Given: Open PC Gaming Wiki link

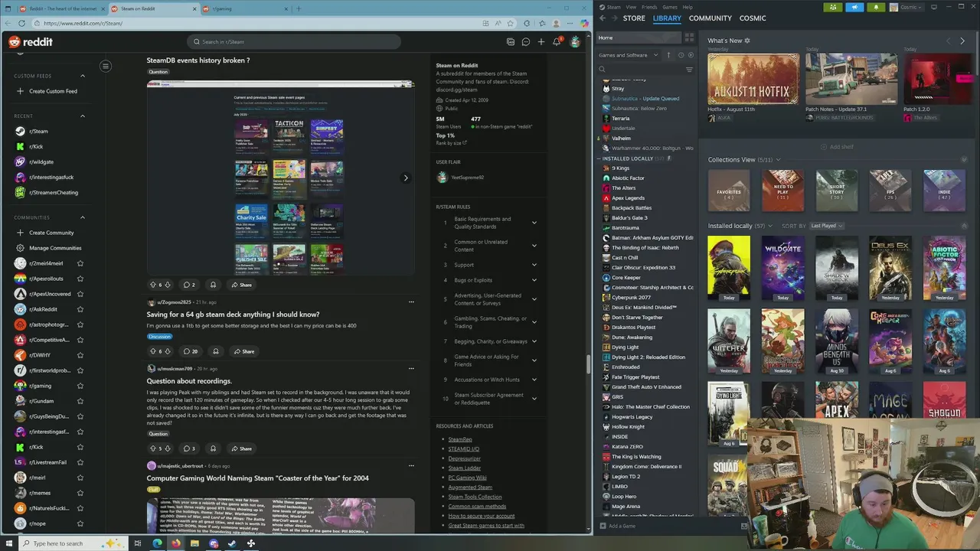Looking at the screenshot, I should click(x=467, y=478).
